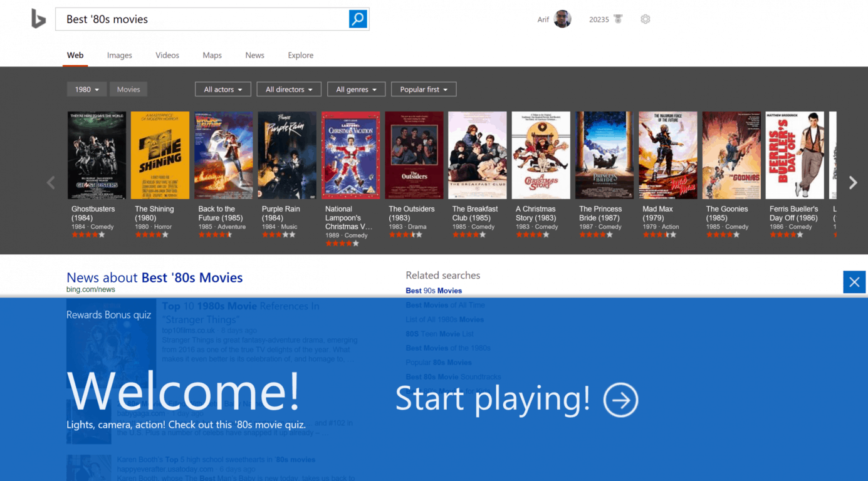
Task: Open the Ghostbusters poster
Action: pos(97,155)
